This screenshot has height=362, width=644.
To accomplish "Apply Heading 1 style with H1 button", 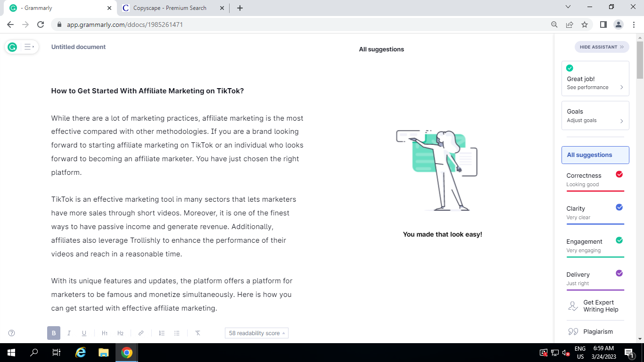I will (x=105, y=333).
